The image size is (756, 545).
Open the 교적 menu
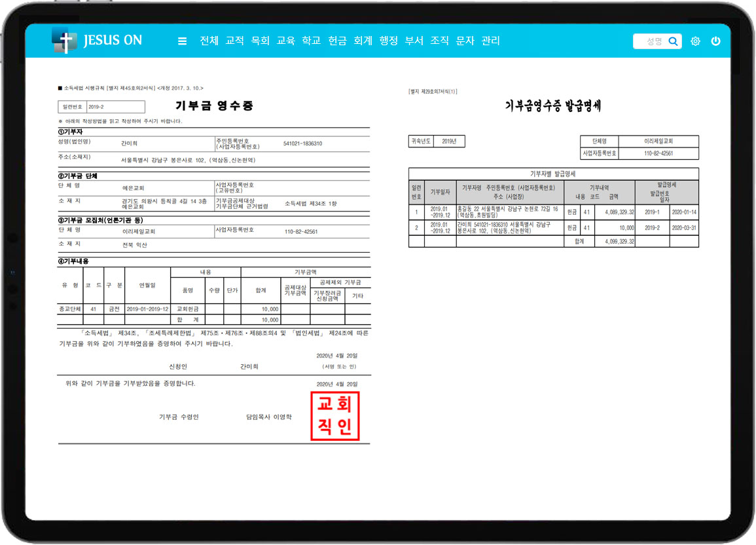point(234,41)
